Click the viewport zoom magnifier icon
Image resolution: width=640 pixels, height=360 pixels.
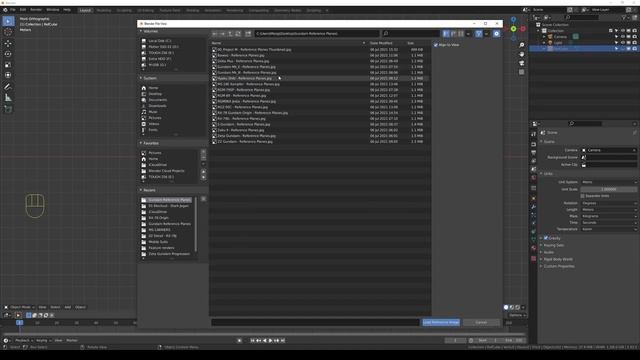(522, 45)
